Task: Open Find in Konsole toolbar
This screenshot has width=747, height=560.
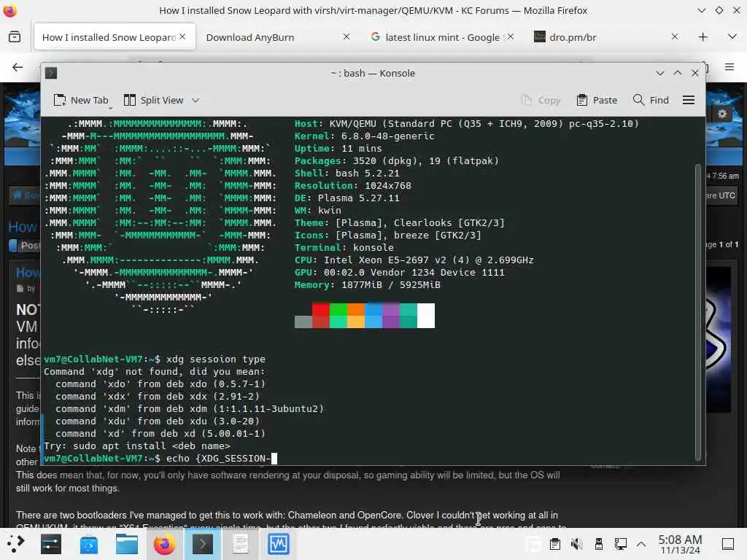Action: (x=651, y=100)
